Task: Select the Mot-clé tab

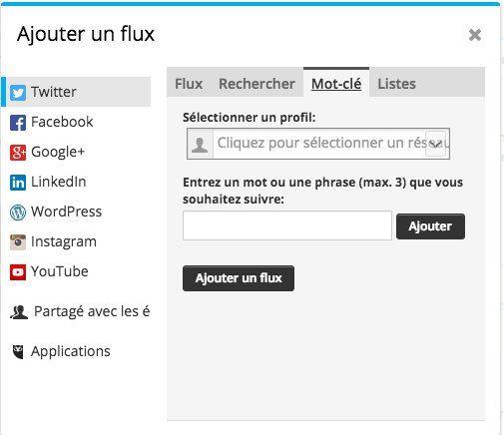Action: point(336,83)
